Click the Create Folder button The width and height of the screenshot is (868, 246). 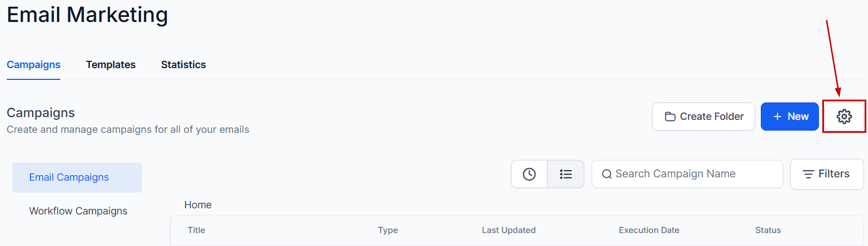tap(703, 117)
